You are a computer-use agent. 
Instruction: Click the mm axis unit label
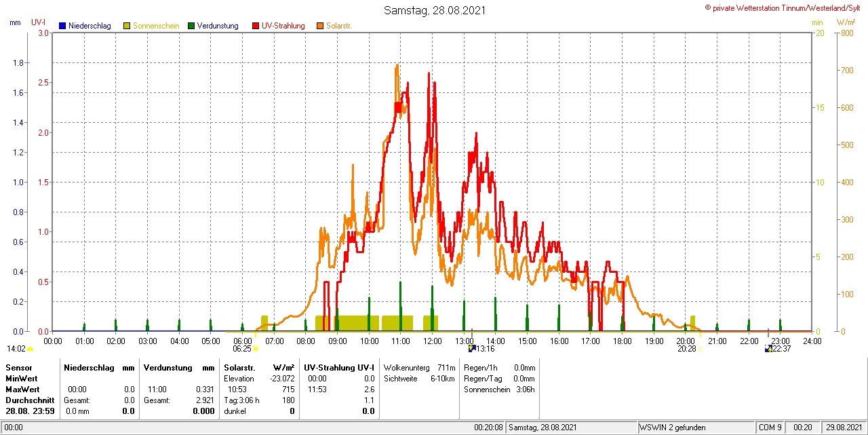[x=15, y=22]
